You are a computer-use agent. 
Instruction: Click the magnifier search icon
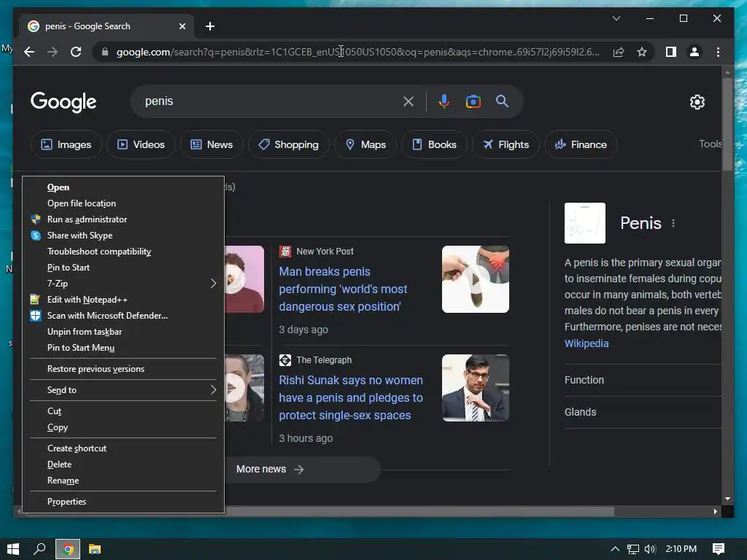502,101
